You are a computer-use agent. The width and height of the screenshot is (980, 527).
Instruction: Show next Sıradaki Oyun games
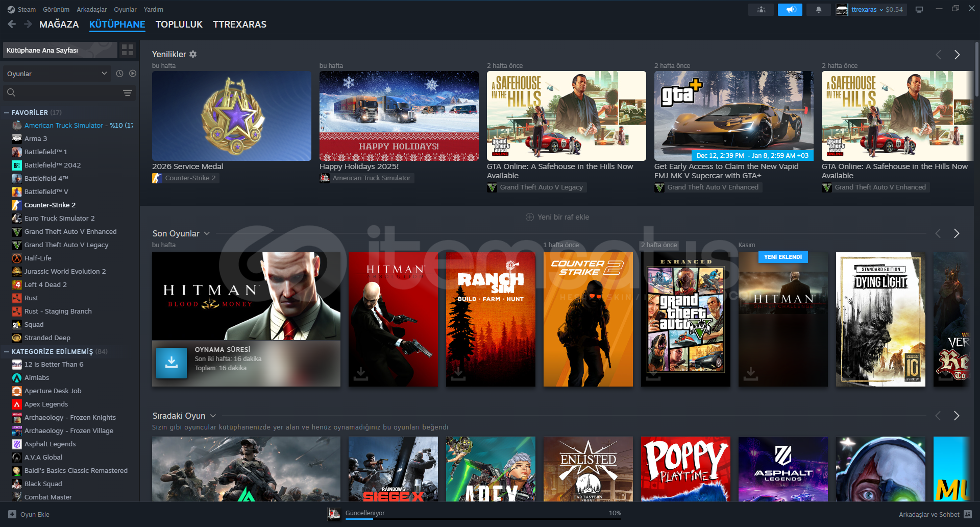(957, 416)
